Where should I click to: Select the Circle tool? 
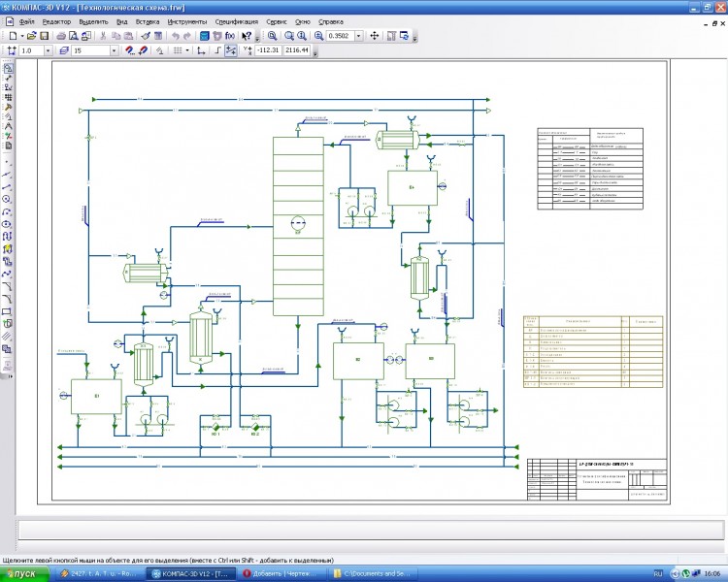pos(7,199)
